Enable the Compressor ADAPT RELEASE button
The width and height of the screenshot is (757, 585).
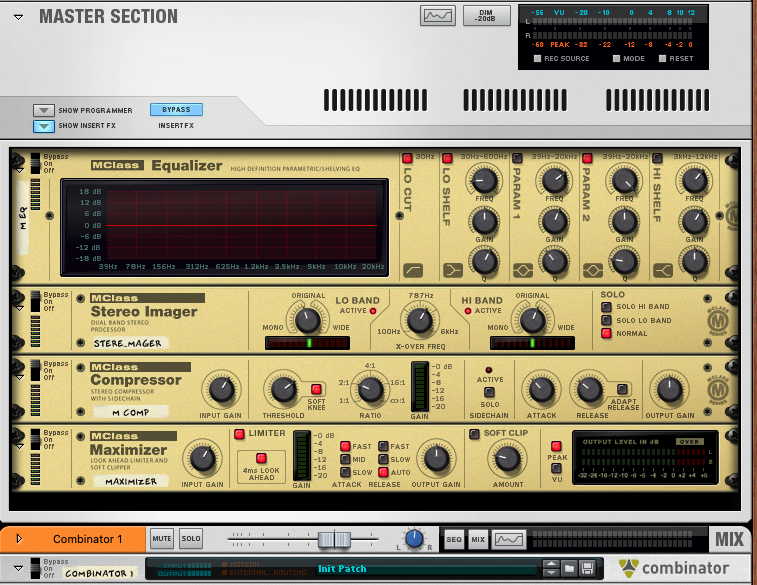(x=622, y=389)
